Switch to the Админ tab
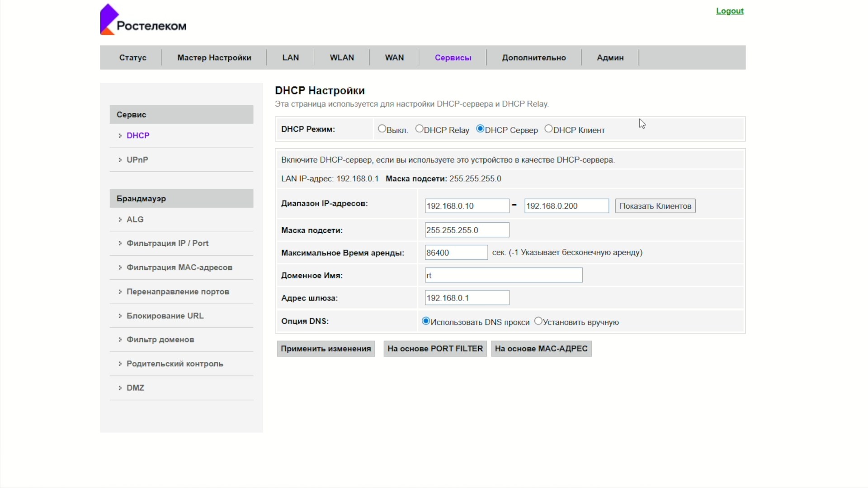The width and height of the screenshot is (868, 488). pos(610,57)
